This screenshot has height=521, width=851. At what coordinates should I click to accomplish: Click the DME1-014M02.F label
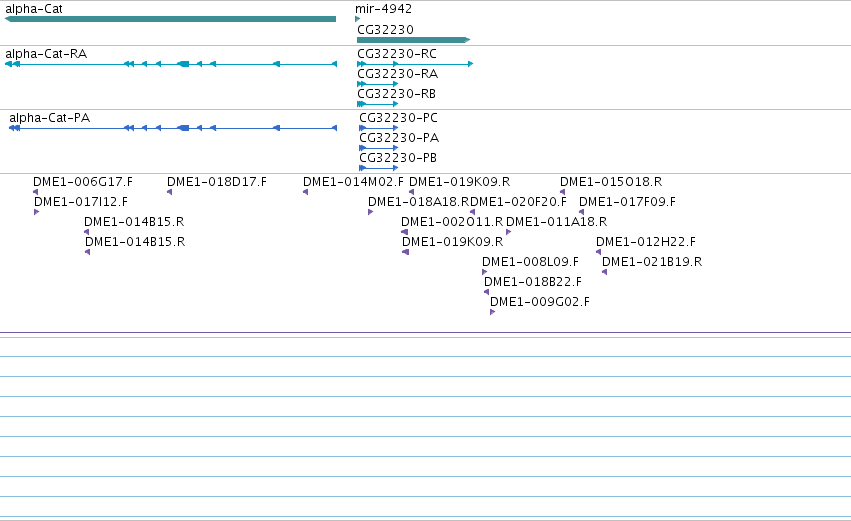[353, 182]
